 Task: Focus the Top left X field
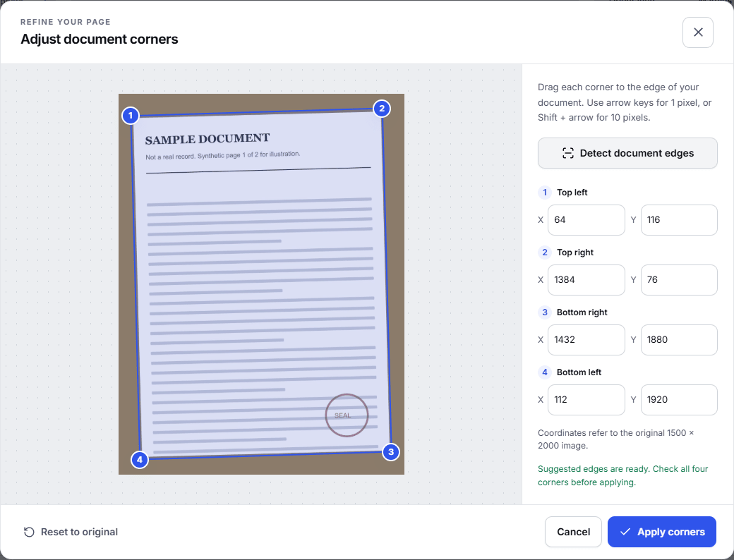pyautogui.click(x=586, y=220)
